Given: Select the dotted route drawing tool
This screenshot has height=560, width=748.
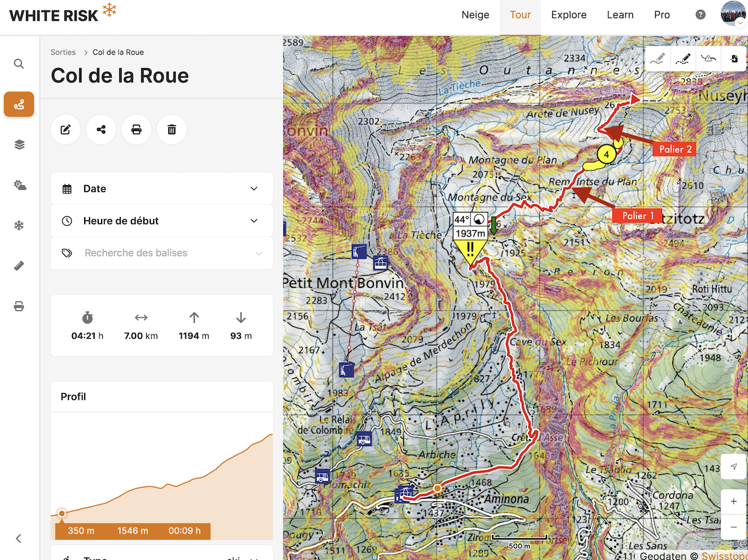Looking at the screenshot, I should 683,59.
